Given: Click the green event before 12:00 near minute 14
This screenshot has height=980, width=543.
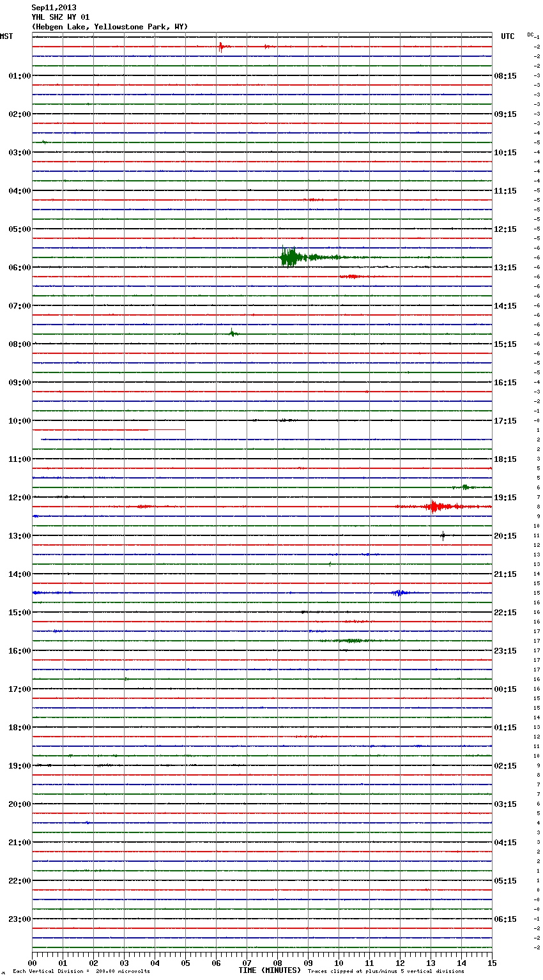Looking at the screenshot, I should pyautogui.click(x=465, y=487).
